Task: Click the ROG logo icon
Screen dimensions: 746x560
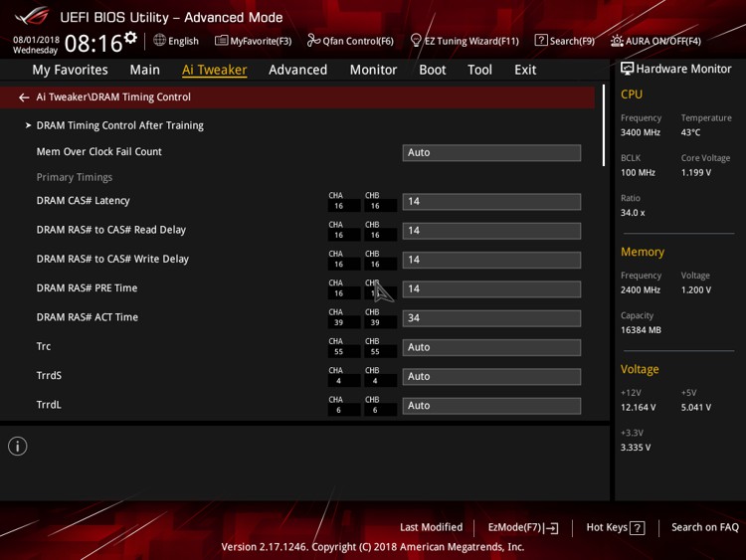Action: click(32, 16)
